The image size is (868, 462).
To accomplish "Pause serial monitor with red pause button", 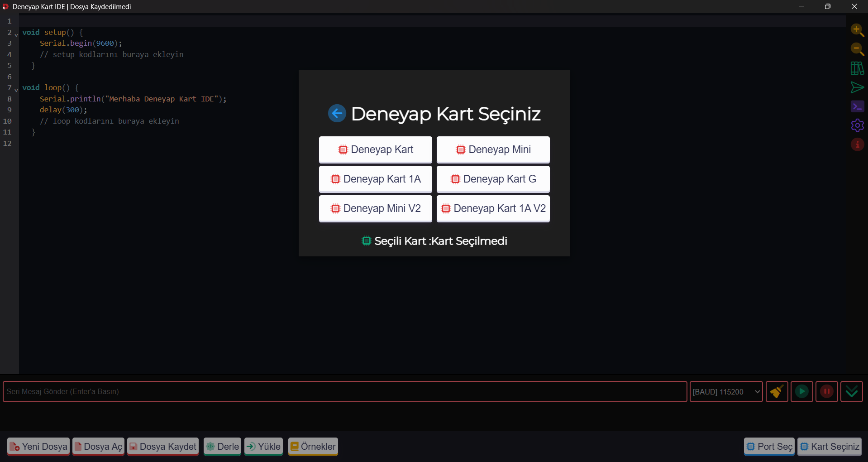I will 826,391.
